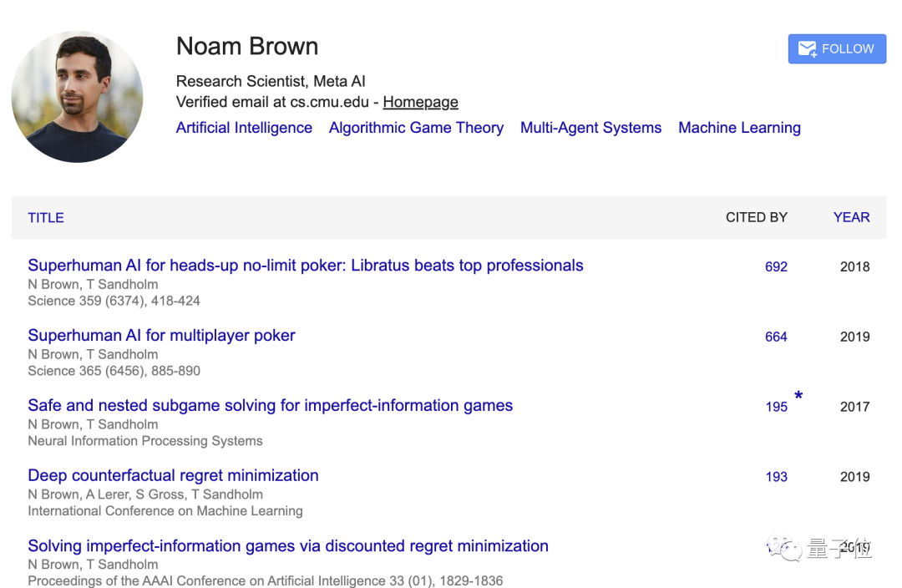This screenshot has height=588, width=902.
Task: View the 692 citations list
Action: [776, 267]
